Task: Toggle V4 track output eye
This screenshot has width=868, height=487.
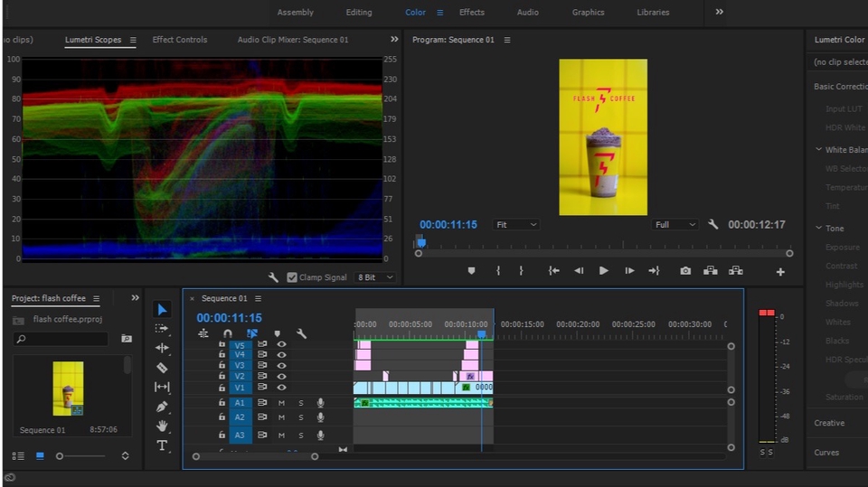Action: (281, 355)
